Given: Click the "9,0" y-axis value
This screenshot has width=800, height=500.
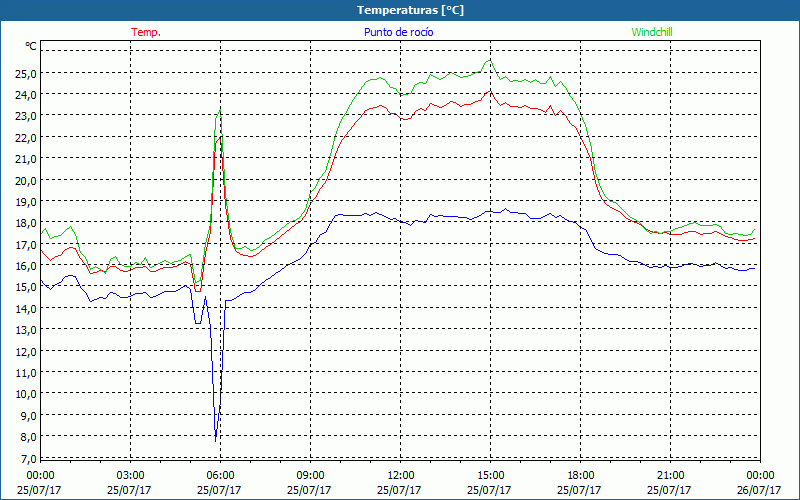Looking at the screenshot, I should (28, 415).
